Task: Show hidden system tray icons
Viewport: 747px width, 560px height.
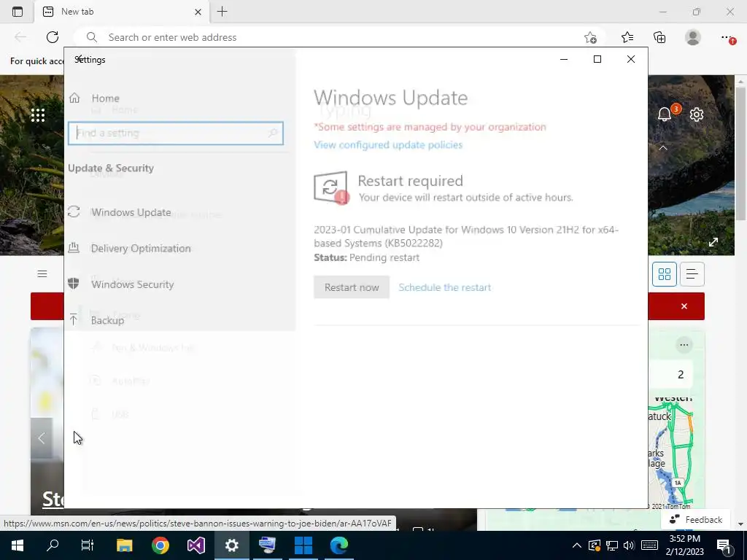Action: click(576, 545)
